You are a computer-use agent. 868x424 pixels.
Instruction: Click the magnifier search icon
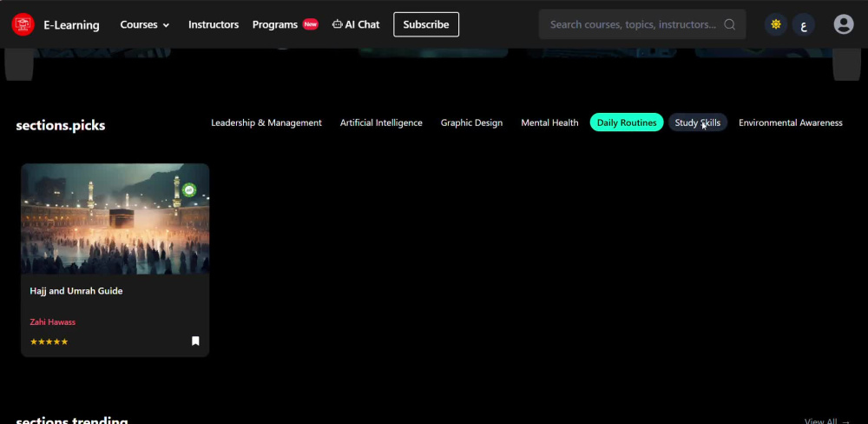tap(730, 24)
